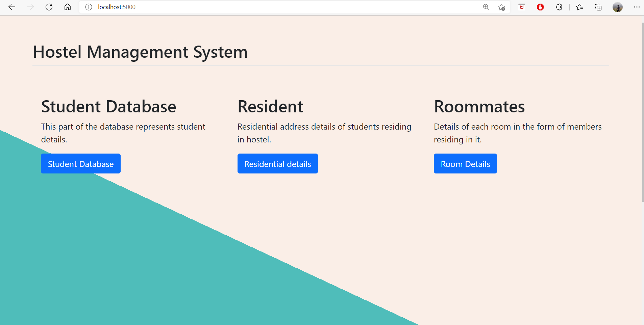
Task: Add this page to favorites star icon
Action: [501, 7]
